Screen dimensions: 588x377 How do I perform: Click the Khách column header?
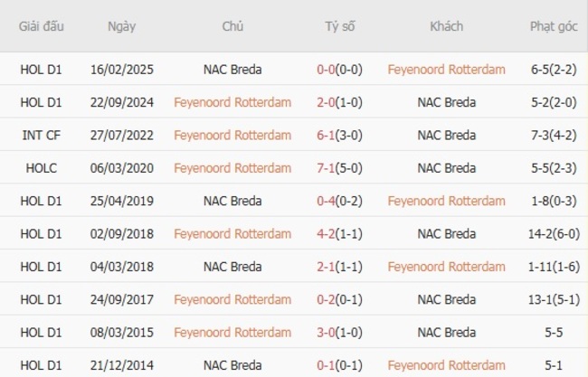(x=446, y=26)
